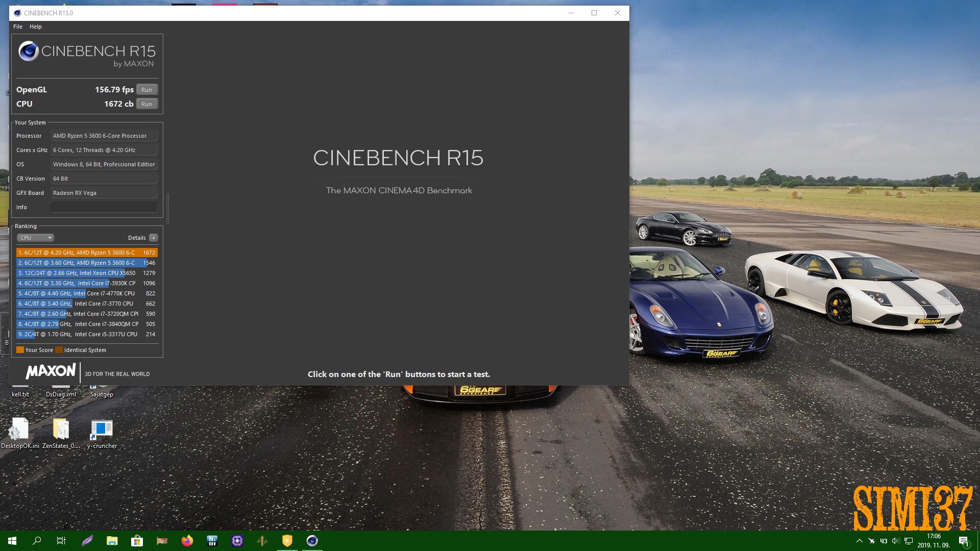Click the Identical System legend swatch
Image resolution: width=980 pixels, height=551 pixels.
(x=59, y=350)
